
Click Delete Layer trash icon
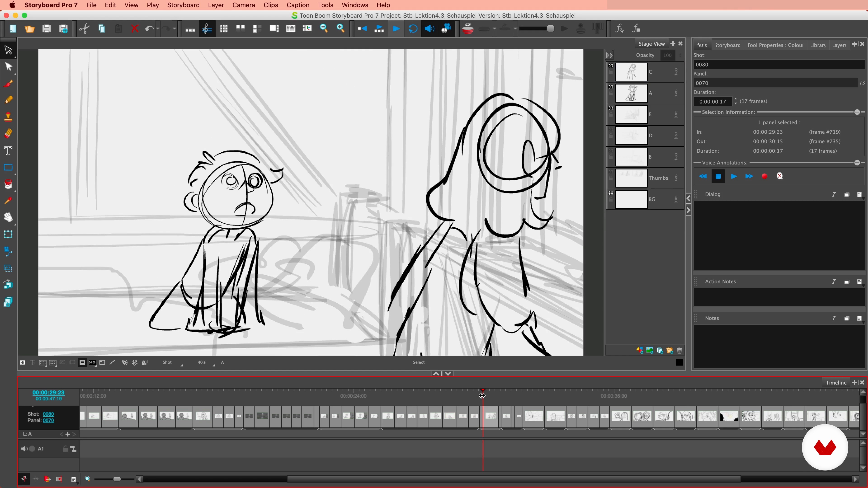pyautogui.click(x=679, y=351)
